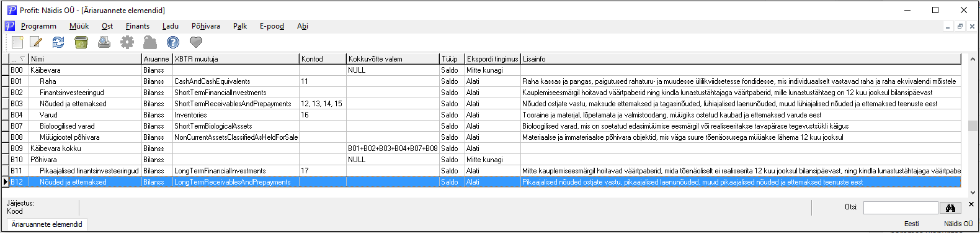
Task: Click the MDI child restore button
Action: point(960,26)
